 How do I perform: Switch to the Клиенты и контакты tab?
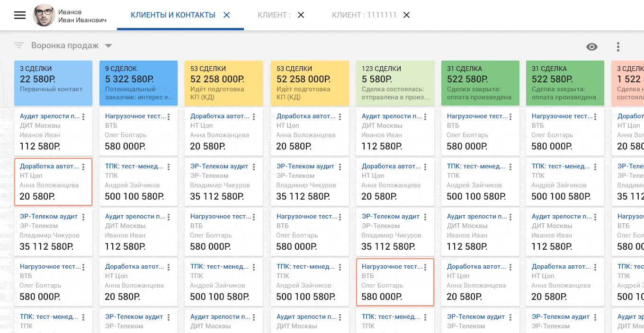click(x=173, y=15)
